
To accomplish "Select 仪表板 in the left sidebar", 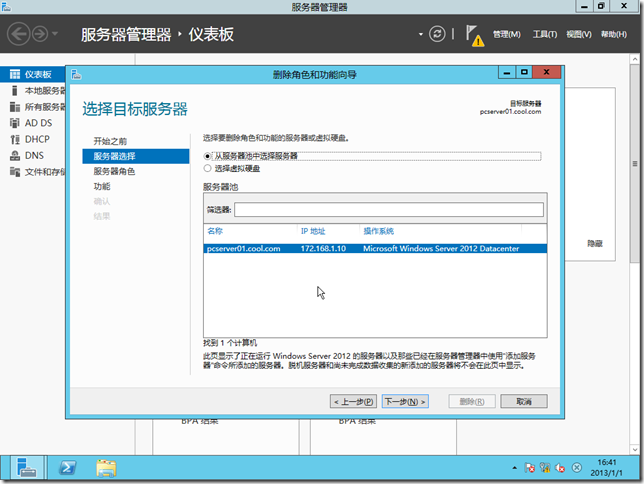I will coord(33,74).
